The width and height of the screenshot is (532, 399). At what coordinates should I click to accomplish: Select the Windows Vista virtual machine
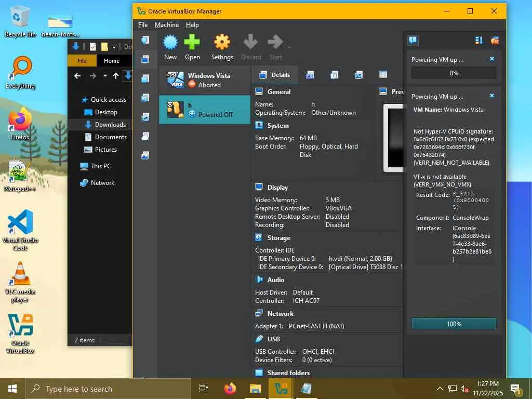(205, 80)
